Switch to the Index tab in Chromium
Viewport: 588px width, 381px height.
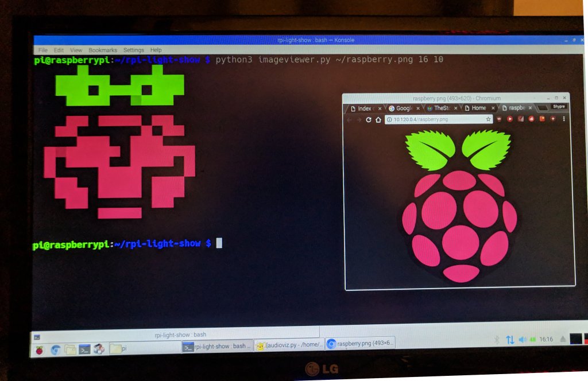364,108
